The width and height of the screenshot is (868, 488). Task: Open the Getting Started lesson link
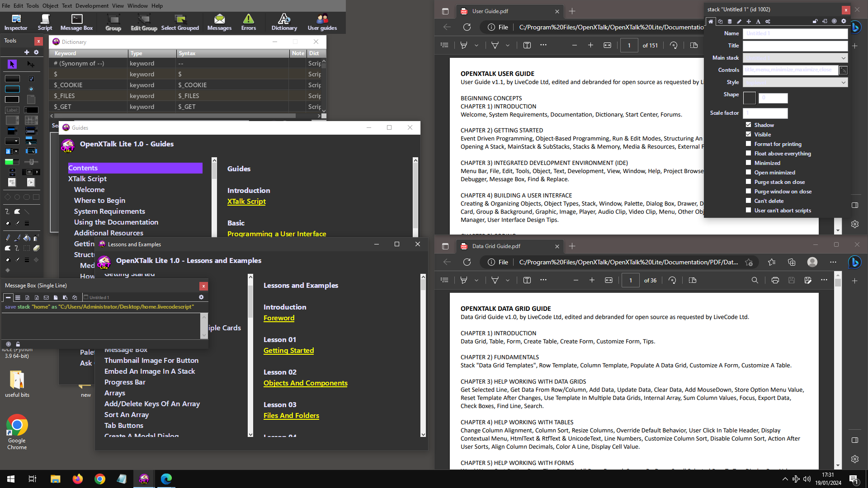[x=288, y=351]
